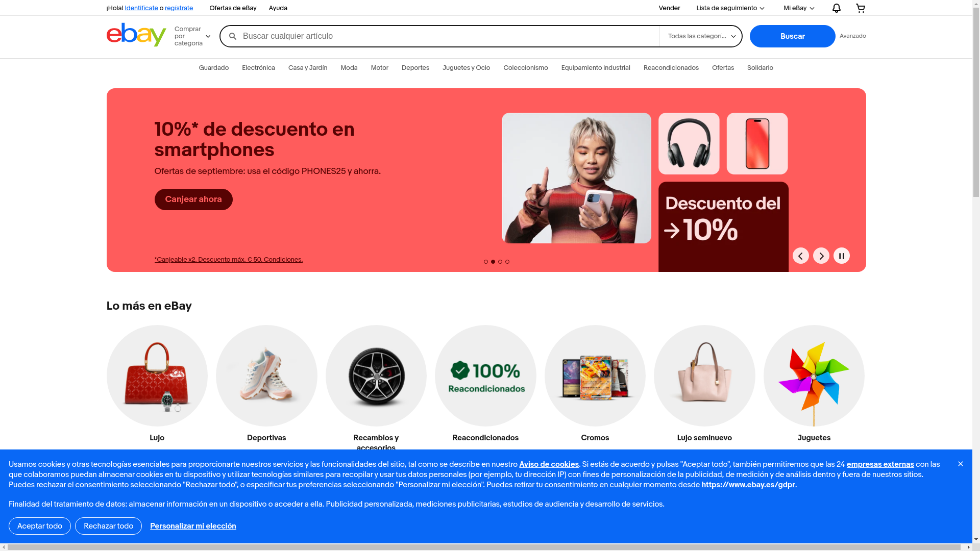This screenshot has width=980, height=551.
Task: Open the notifications bell icon
Action: coord(836,8)
